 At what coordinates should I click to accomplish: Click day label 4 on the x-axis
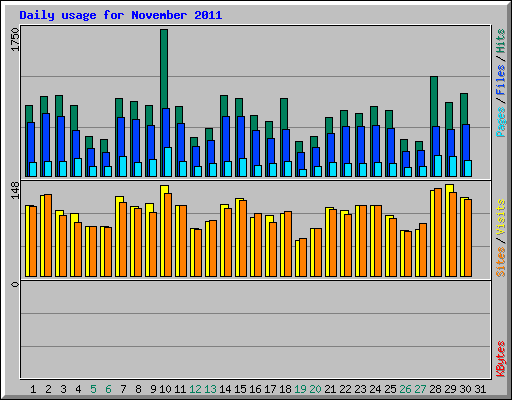[x=78, y=389]
